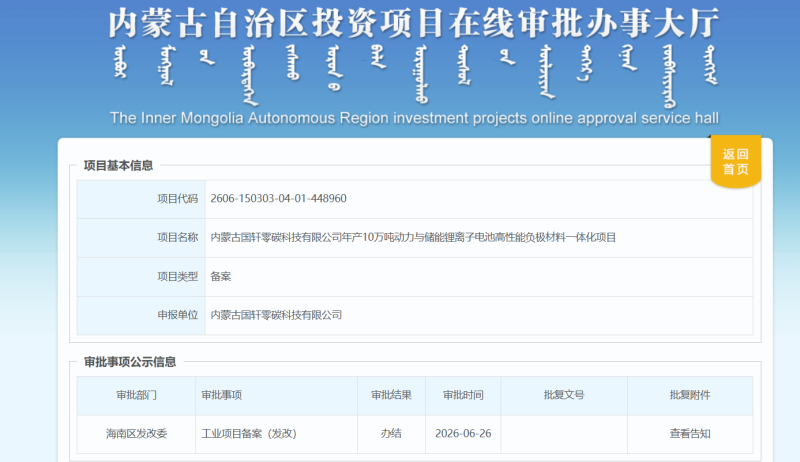Click the 审批时间 column header

pyautogui.click(x=463, y=395)
